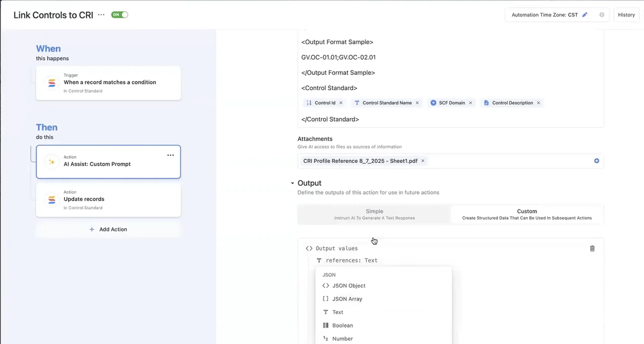Click the Control Description document icon
Viewport: 644px width, 344px height.
point(486,103)
